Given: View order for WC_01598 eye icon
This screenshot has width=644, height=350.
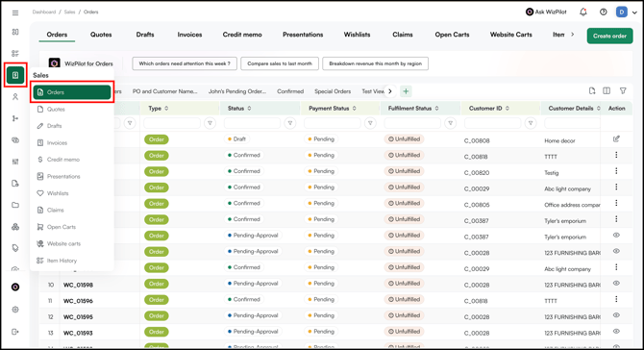Looking at the screenshot, I should click(x=616, y=283).
